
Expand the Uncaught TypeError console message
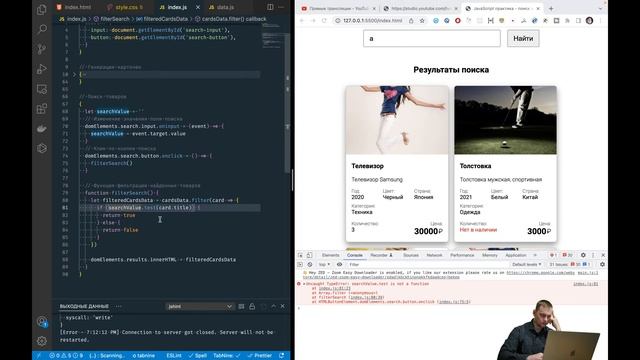tap(303, 284)
